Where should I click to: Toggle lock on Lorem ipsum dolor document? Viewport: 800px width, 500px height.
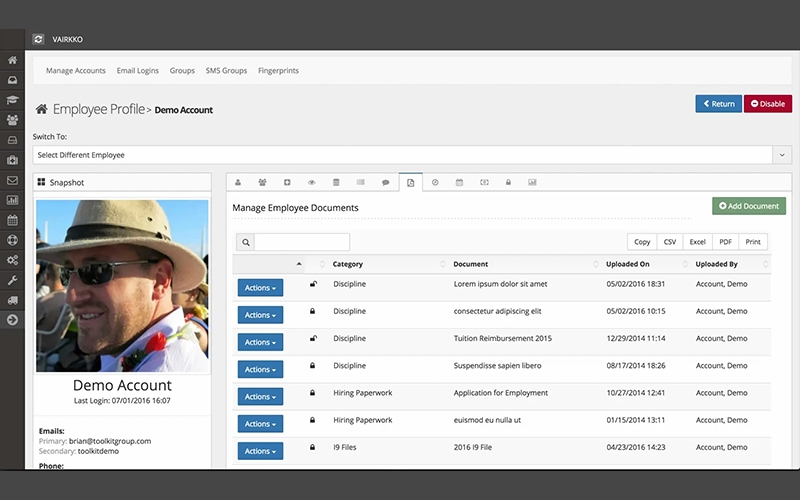[313, 284]
